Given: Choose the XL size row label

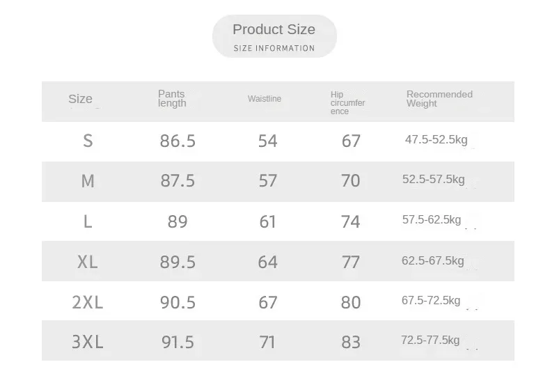Looking at the screenshot, I should coord(88,262).
